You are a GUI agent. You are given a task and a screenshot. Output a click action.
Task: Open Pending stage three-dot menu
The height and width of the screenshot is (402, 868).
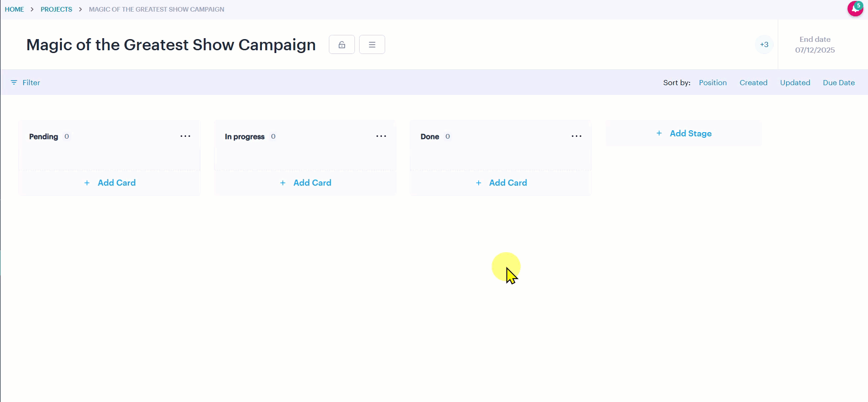tap(185, 136)
